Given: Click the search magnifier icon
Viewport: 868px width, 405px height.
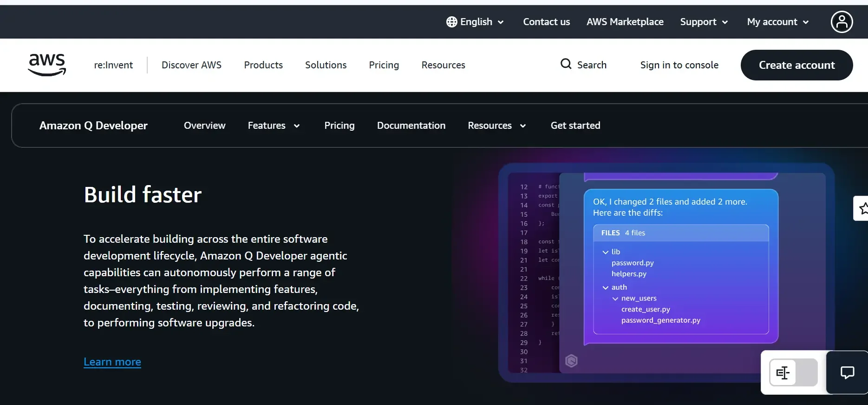Looking at the screenshot, I should coord(566,64).
